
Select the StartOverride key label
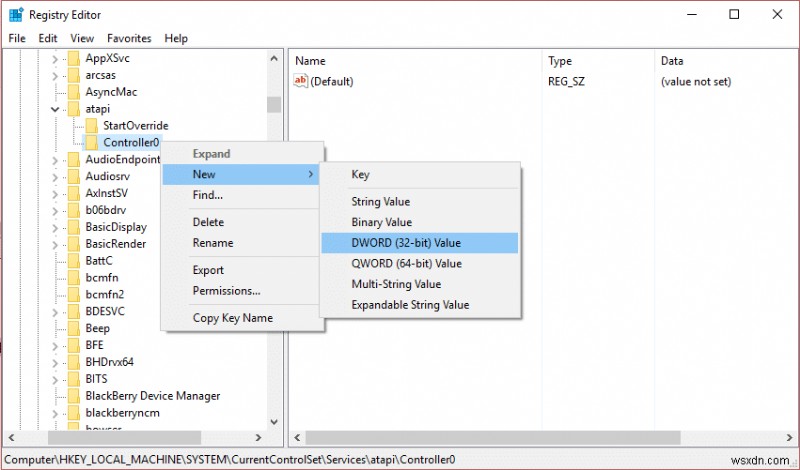point(136,126)
